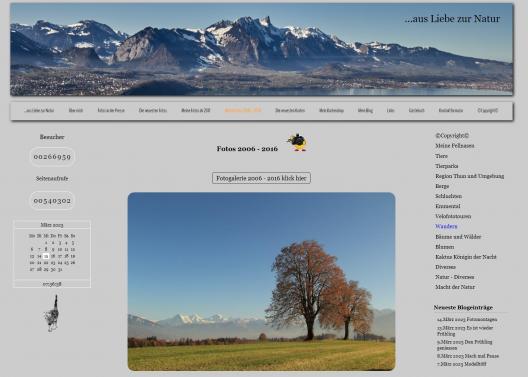Click the autumn tree landscape photo

coord(261,281)
